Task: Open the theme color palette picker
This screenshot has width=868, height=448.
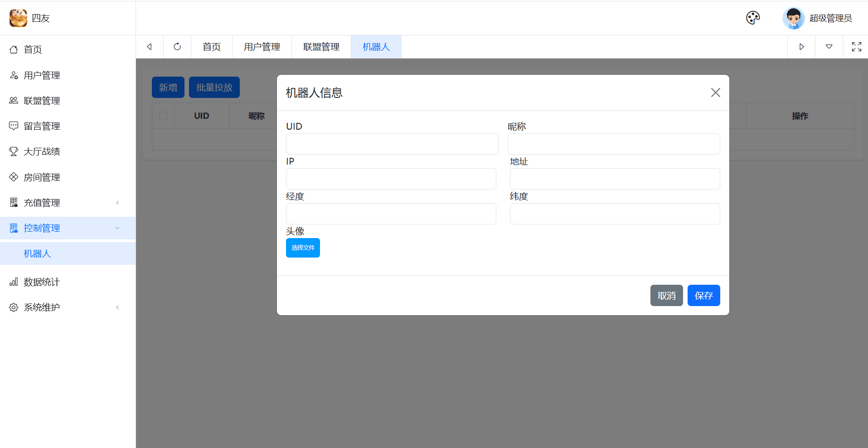Action: [752, 18]
